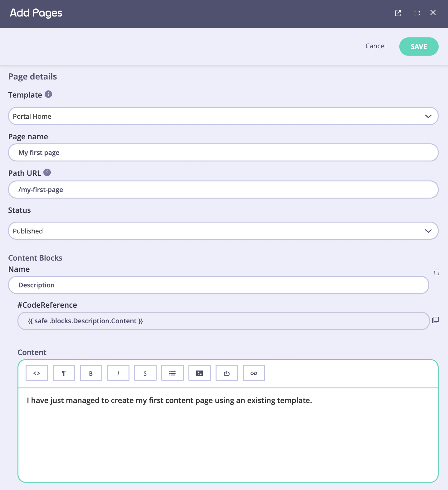Open the Status dropdown showing Published
The image size is (448, 490).
tap(428, 231)
